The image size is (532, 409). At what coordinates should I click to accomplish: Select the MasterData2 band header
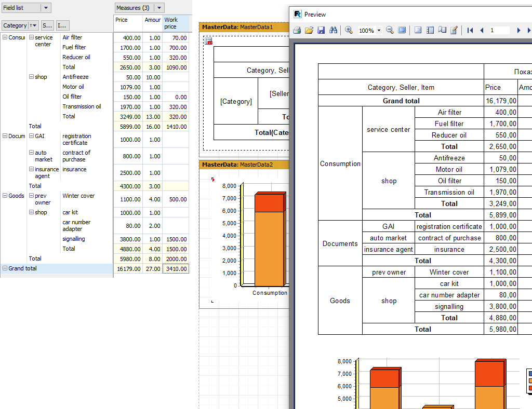[244, 165]
